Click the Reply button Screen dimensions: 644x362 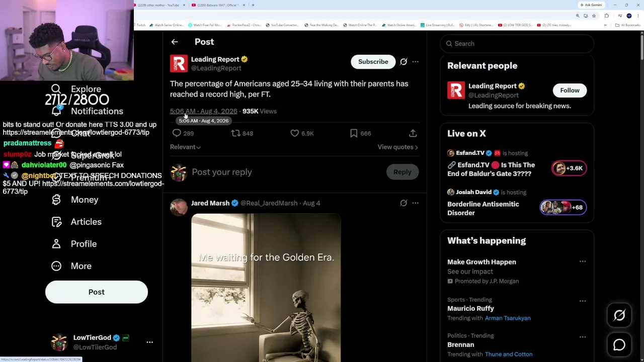(403, 172)
